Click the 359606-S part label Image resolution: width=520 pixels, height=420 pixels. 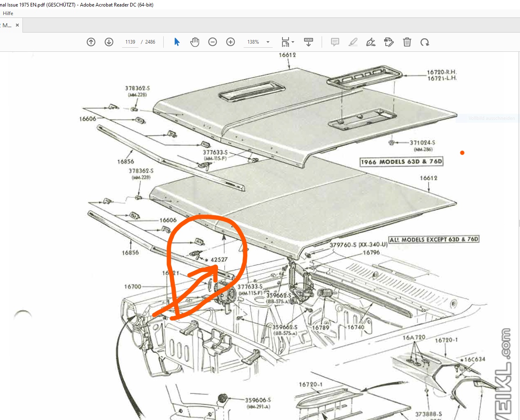[x=258, y=400]
